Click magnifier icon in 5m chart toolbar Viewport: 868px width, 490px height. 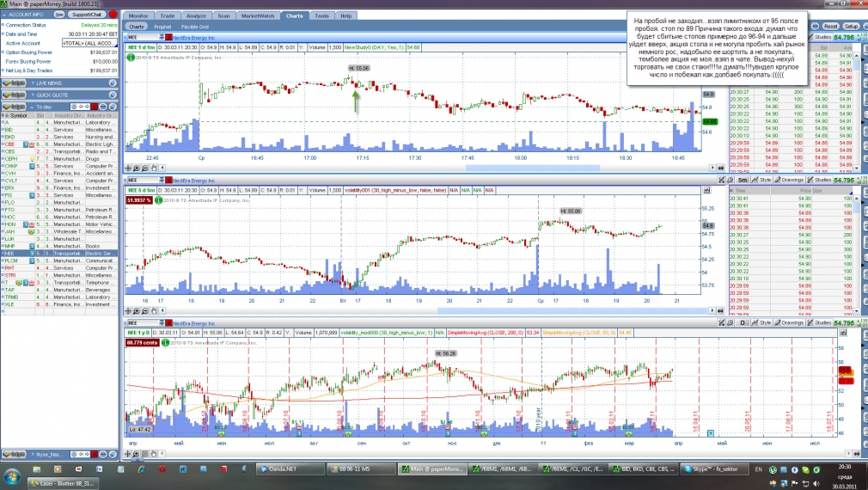point(730,180)
